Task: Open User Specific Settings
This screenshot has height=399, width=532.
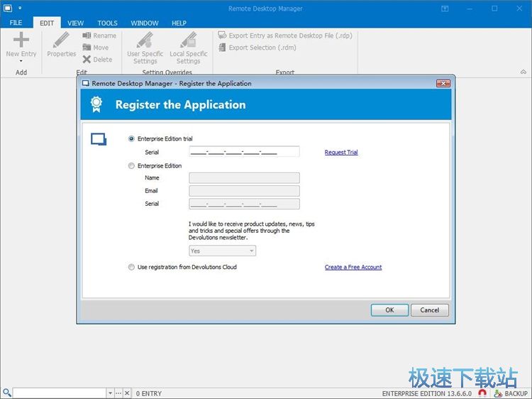Action: [x=145, y=48]
